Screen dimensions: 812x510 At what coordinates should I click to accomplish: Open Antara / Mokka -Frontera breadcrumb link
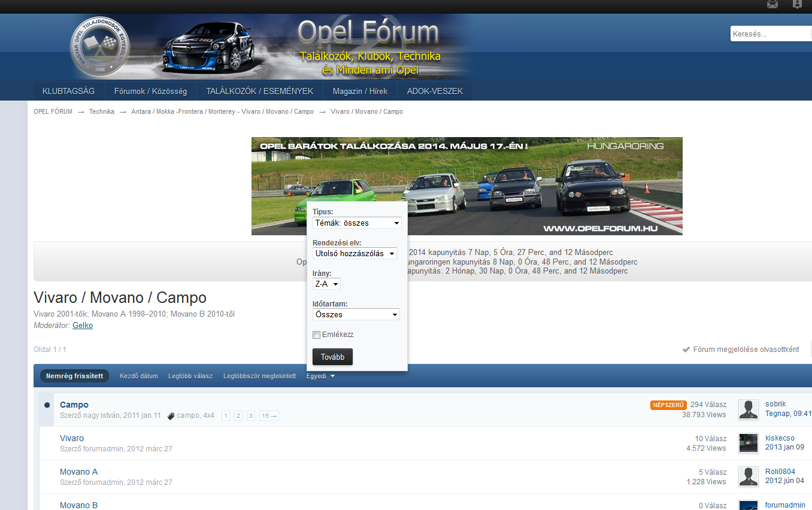(x=222, y=111)
